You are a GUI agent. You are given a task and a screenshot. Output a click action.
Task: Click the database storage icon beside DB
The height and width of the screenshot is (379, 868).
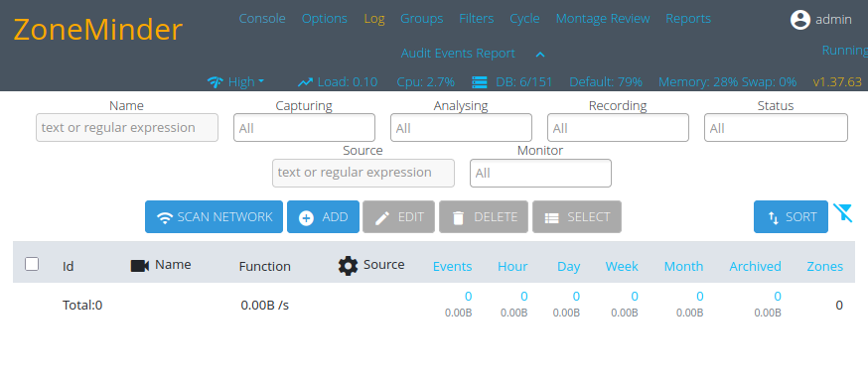479,82
